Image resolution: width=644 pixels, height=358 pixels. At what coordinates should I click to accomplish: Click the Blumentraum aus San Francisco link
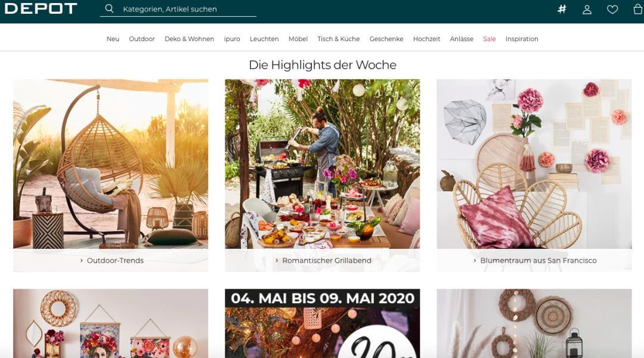click(x=538, y=261)
